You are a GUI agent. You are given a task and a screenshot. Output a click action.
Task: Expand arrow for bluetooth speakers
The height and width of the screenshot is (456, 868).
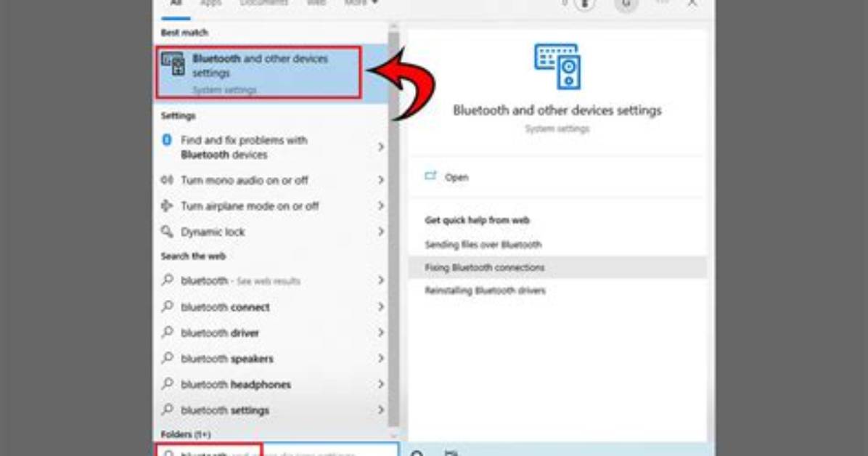coord(381,359)
